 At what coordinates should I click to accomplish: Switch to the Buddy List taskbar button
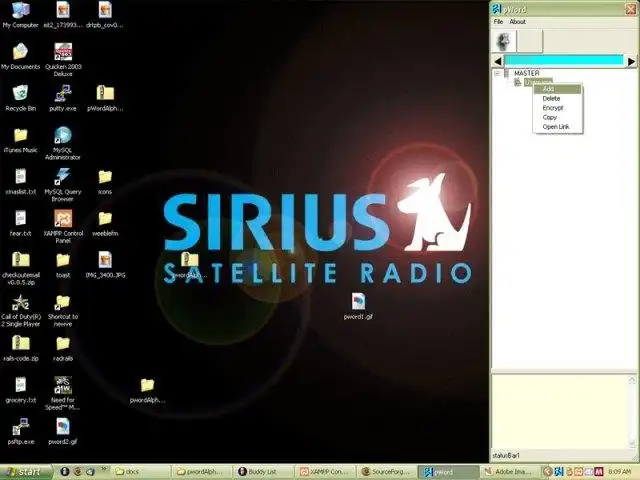262,472
